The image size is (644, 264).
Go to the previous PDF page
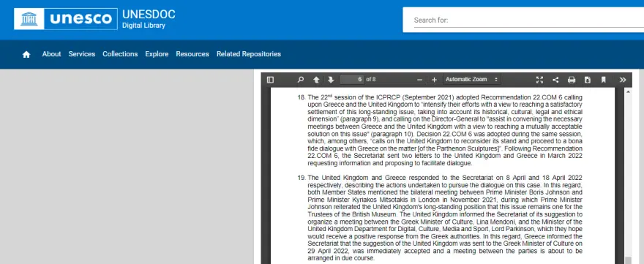316,80
